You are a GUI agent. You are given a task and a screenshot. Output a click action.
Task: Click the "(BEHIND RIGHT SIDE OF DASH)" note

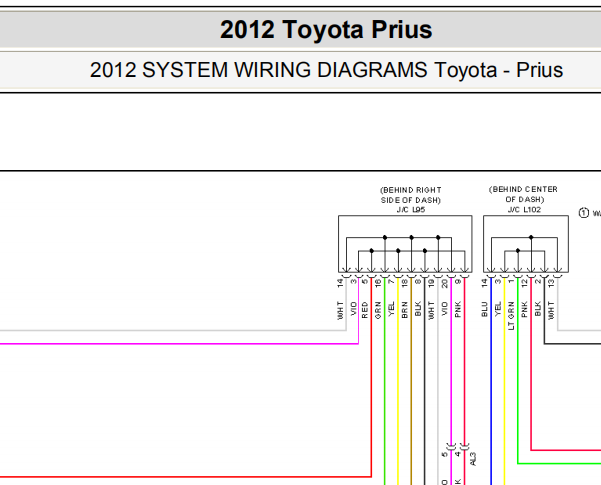click(411, 195)
